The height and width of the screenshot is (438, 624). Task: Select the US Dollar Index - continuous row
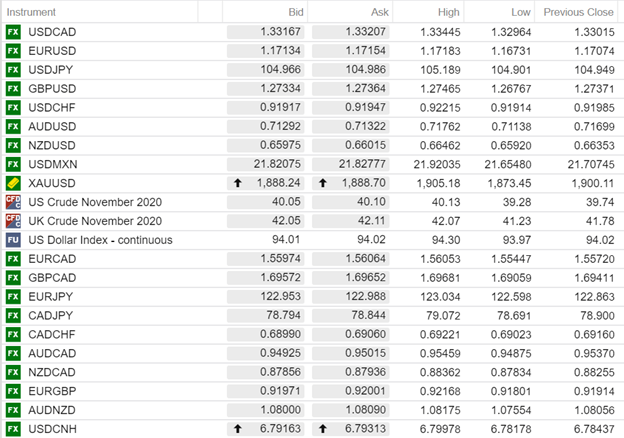point(100,240)
